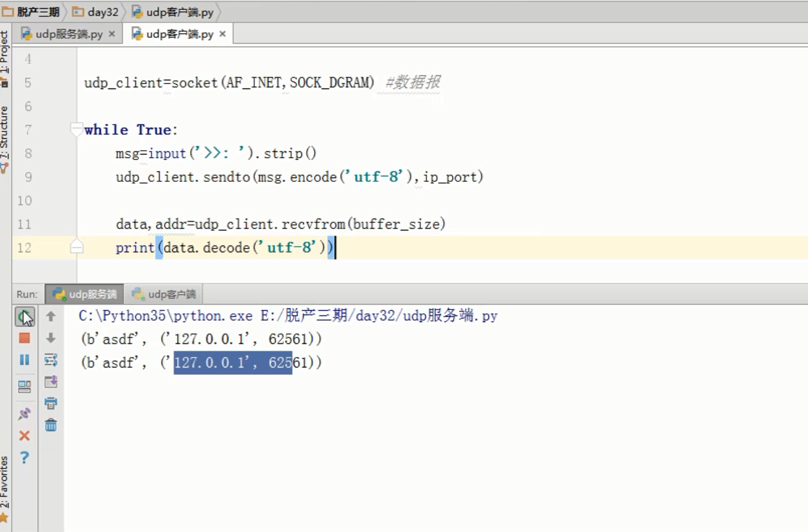The image size is (808, 532).
Task: Close the Run tool window with the red X
Action: click(x=24, y=435)
